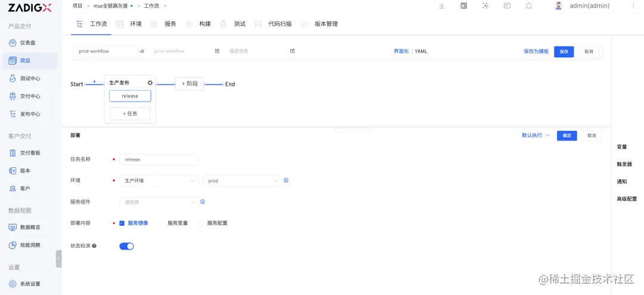The width and height of the screenshot is (644, 295).
Task: Open 项目 in the sidebar
Action: (30, 60)
